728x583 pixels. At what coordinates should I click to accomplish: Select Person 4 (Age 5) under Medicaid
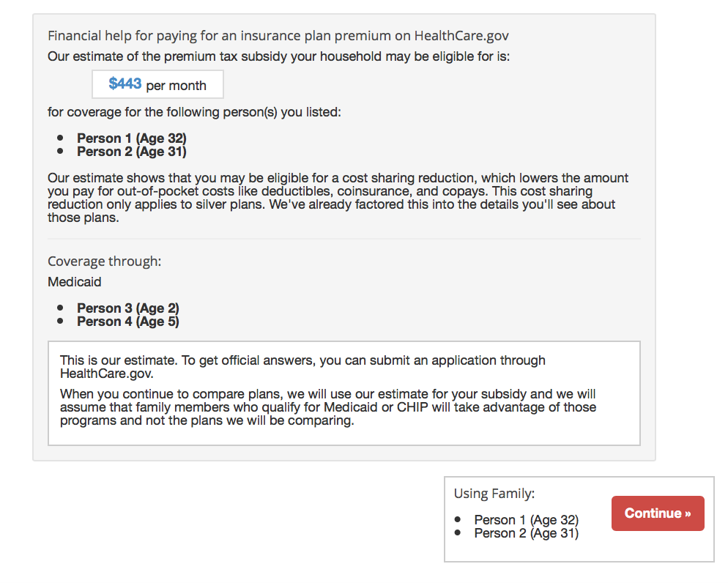coord(128,322)
